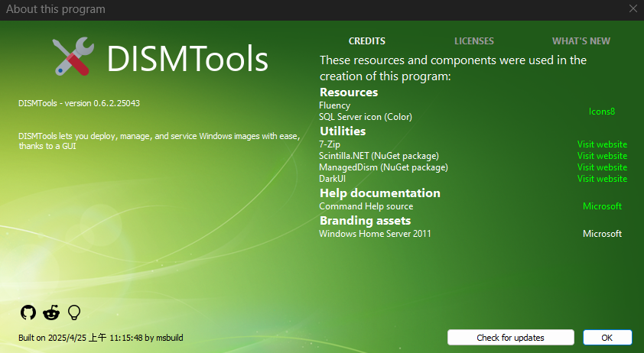
Task: Open the GitHub repository icon
Action: [x=28, y=313]
